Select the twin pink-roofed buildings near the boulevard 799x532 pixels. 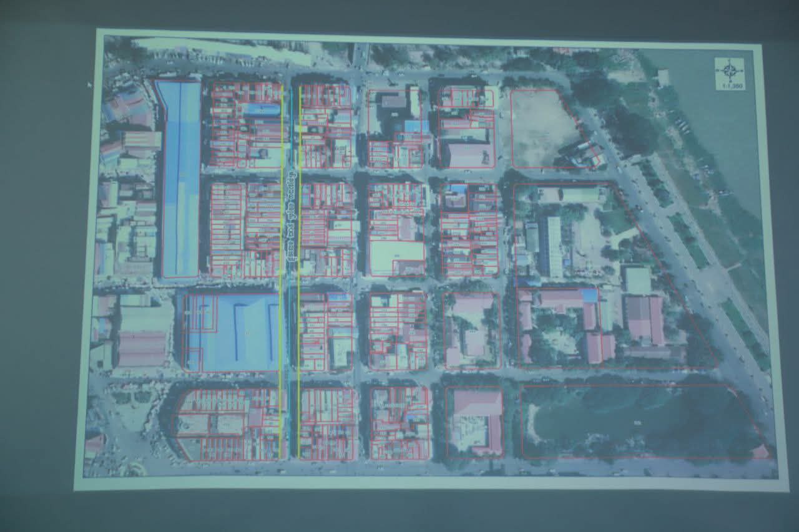pos(644,319)
